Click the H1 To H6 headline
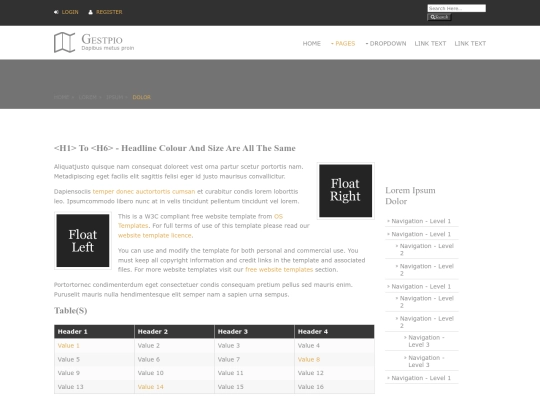Viewport: 540px width, 405px height. tap(175, 148)
